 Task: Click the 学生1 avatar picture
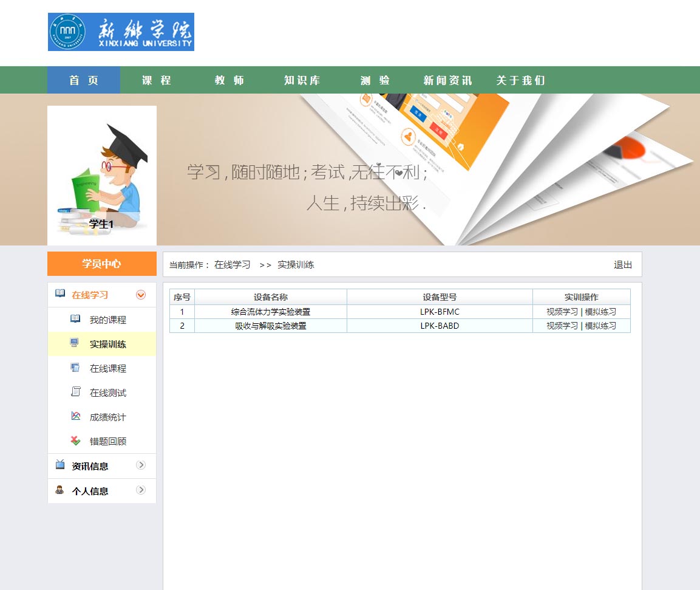(x=102, y=175)
